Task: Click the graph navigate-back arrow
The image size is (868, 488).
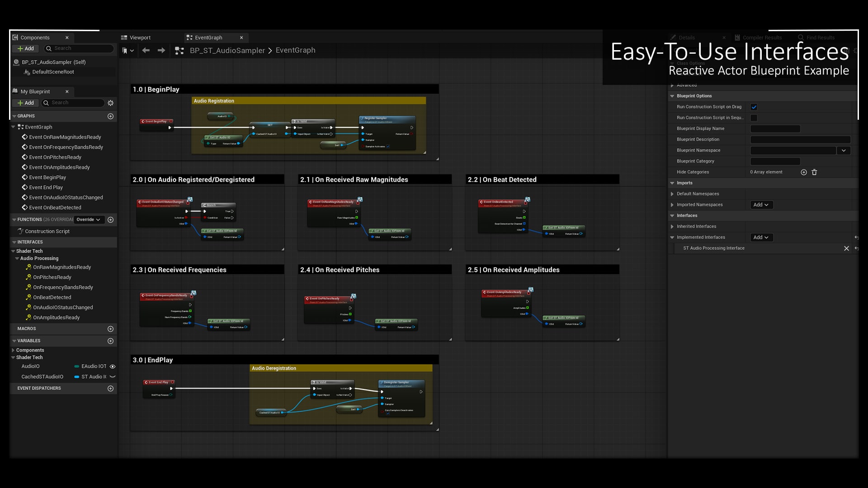Action: coord(146,51)
